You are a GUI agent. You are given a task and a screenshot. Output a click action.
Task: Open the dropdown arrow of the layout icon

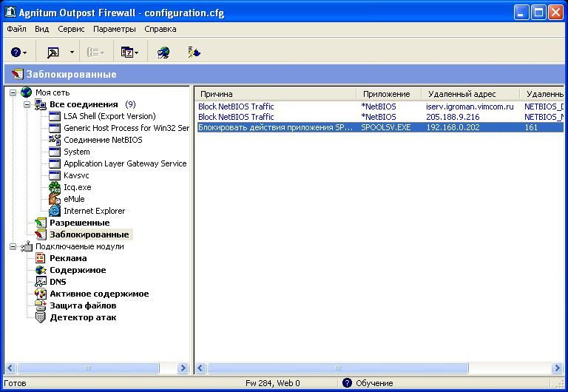pos(137,53)
